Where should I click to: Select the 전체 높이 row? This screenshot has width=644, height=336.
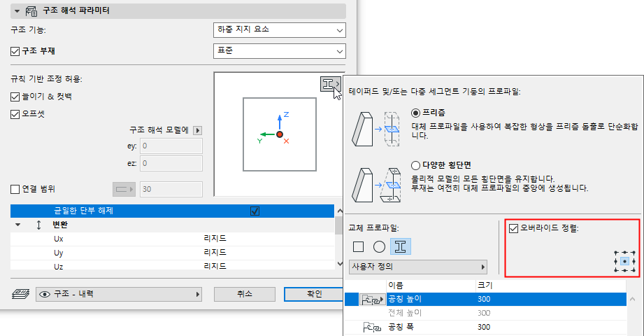click(485, 313)
